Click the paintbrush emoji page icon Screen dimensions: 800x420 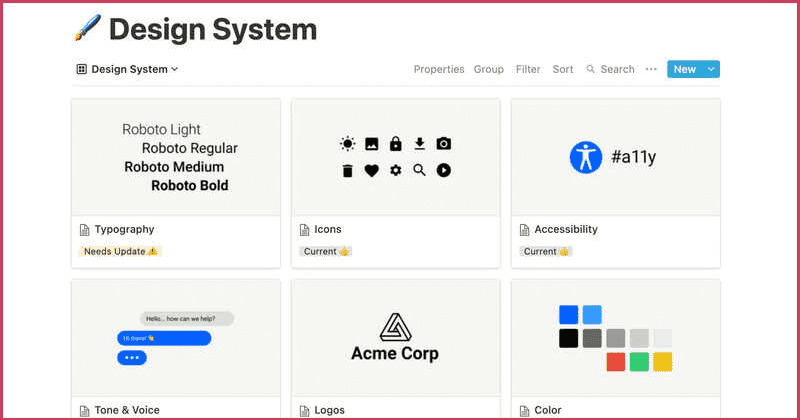pyautogui.click(x=87, y=28)
